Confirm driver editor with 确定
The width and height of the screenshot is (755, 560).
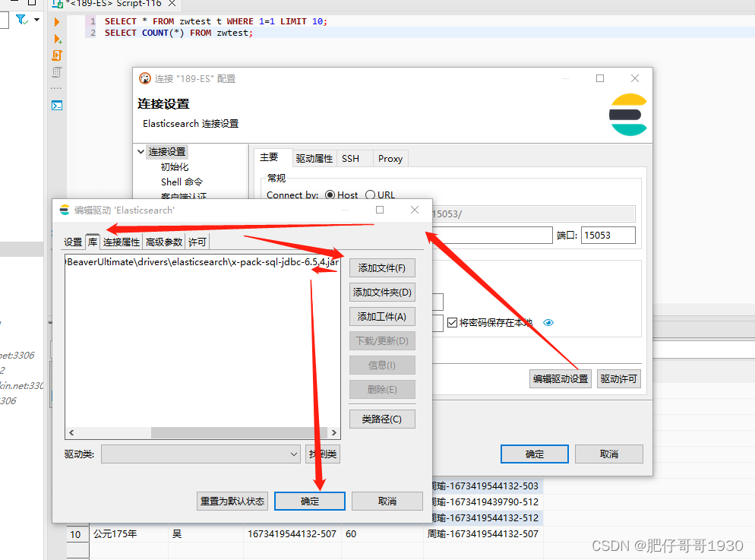tap(310, 501)
